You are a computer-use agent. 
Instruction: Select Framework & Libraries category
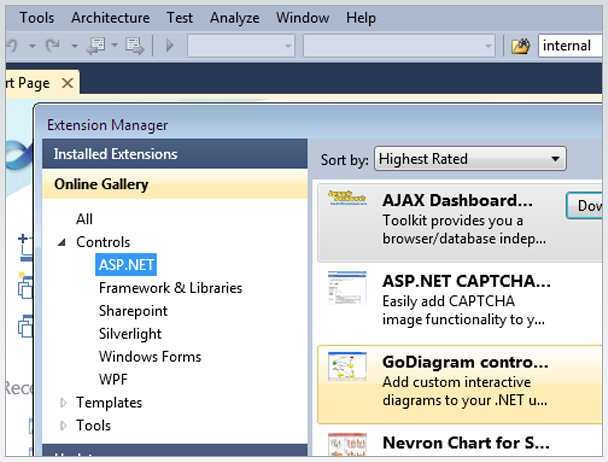pos(171,288)
